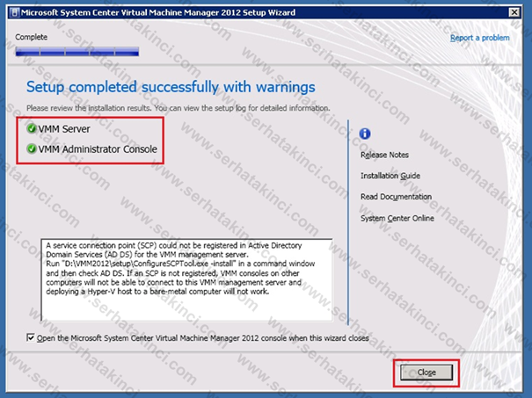This screenshot has height=398, width=532.
Task: Click the Close button
Action: click(x=426, y=373)
